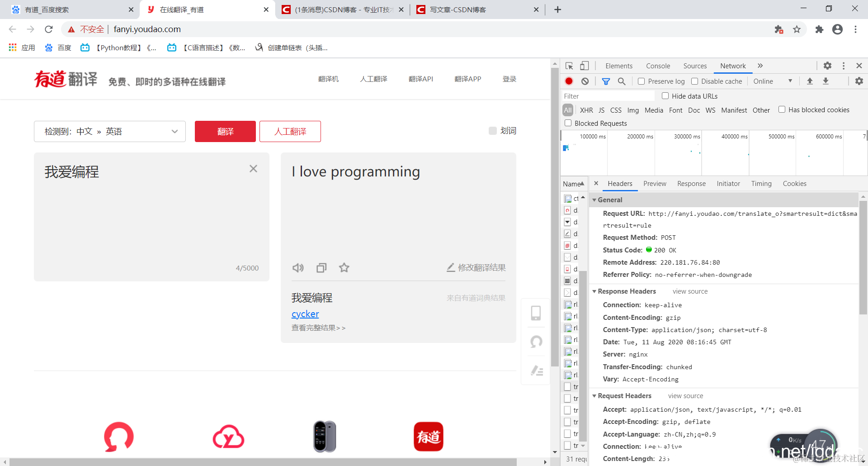868x466 pixels.
Task: Switch to the Elements tab
Action: pos(619,66)
